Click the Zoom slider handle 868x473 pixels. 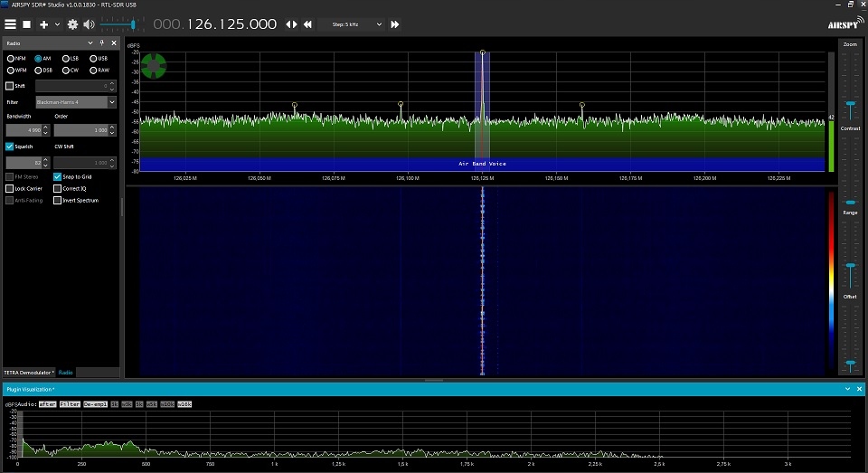tap(850, 103)
